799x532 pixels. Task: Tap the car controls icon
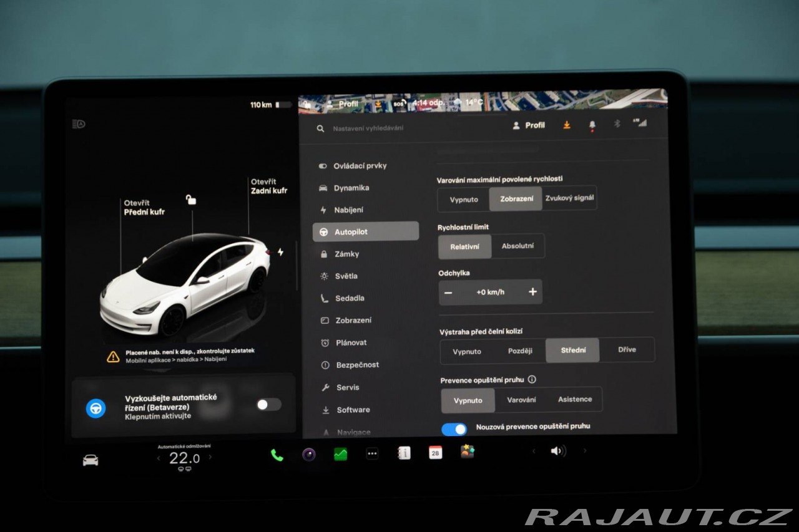click(91, 460)
